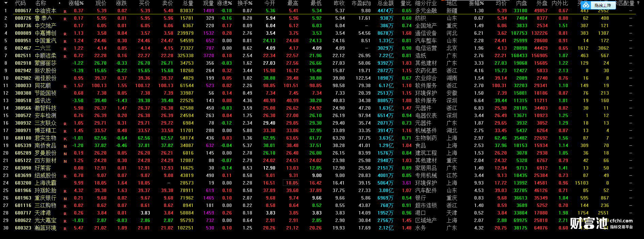
Task: Click the 均价 column header
Action: (x=501, y=3)
